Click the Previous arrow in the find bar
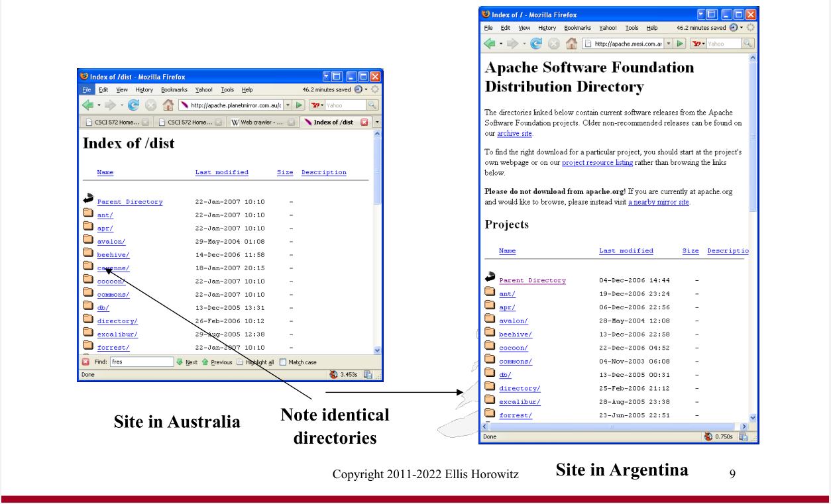Screen dimensions: 831x504 [205, 362]
